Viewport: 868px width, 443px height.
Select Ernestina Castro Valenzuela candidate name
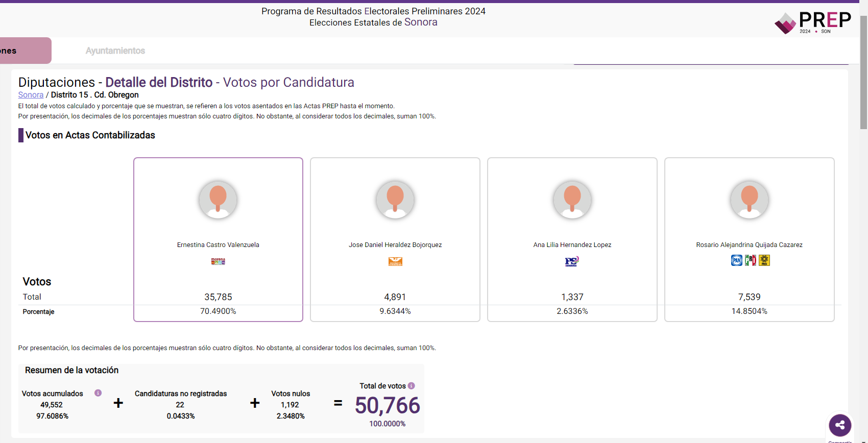click(218, 245)
